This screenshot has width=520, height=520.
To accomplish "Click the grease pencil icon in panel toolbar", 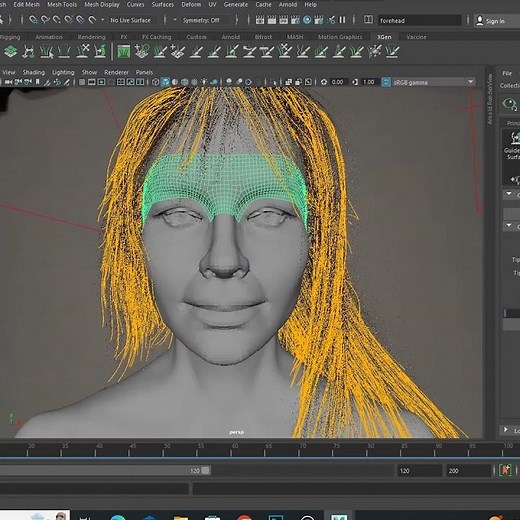I will click(x=67, y=82).
